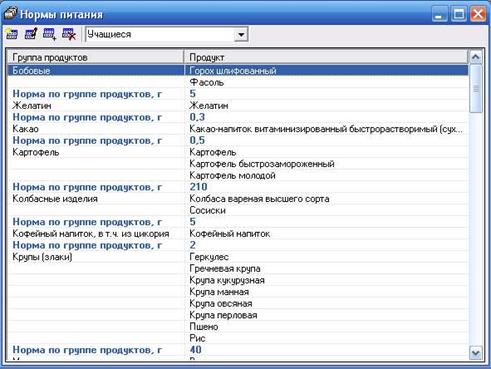Click the delete row toolbar icon with red X

point(69,34)
